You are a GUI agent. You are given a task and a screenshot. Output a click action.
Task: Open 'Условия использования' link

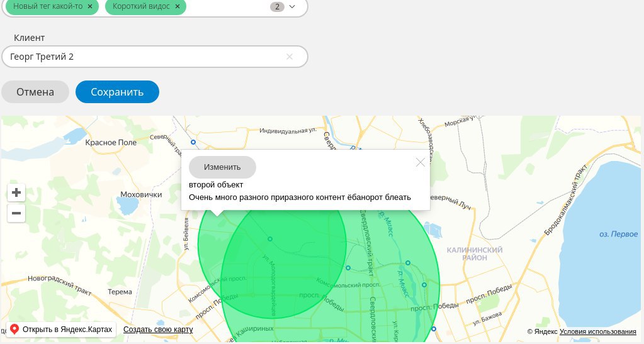tap(597, 331)
